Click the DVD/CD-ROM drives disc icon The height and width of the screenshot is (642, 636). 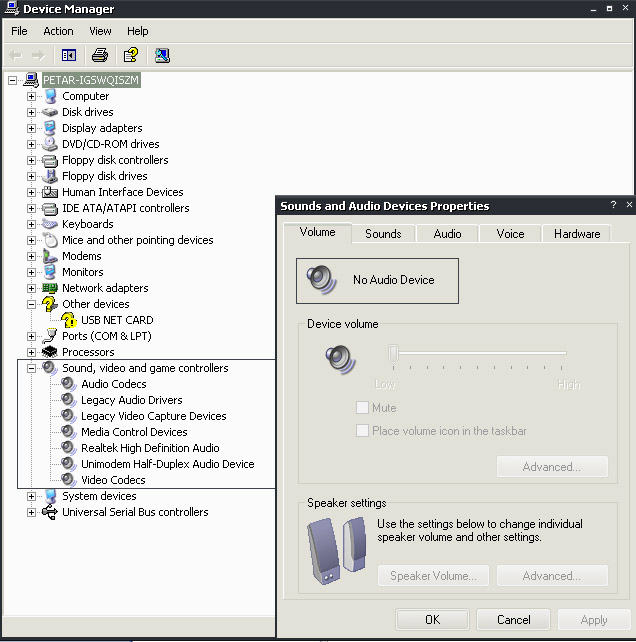[x=50, y=144]
